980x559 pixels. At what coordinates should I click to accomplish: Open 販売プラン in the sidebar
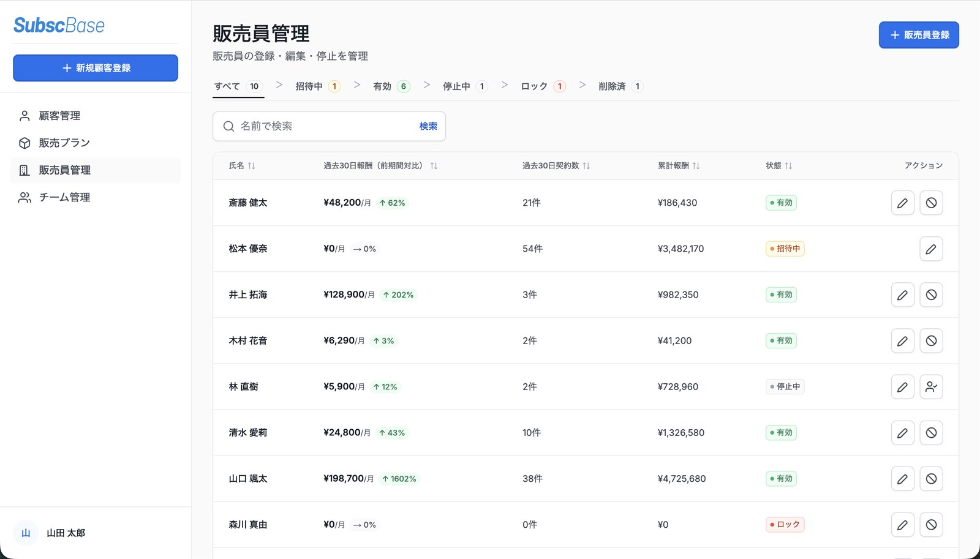click(x=96, y=143)
